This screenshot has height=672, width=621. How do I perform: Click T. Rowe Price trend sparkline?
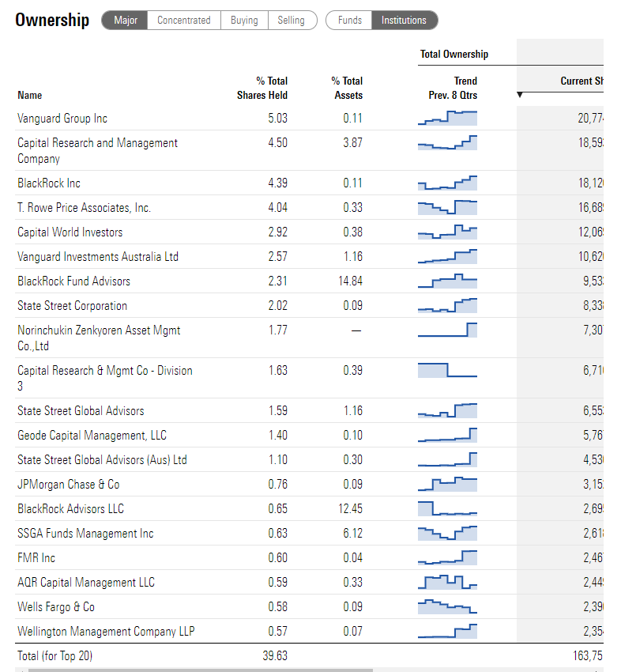click(447, 207)
